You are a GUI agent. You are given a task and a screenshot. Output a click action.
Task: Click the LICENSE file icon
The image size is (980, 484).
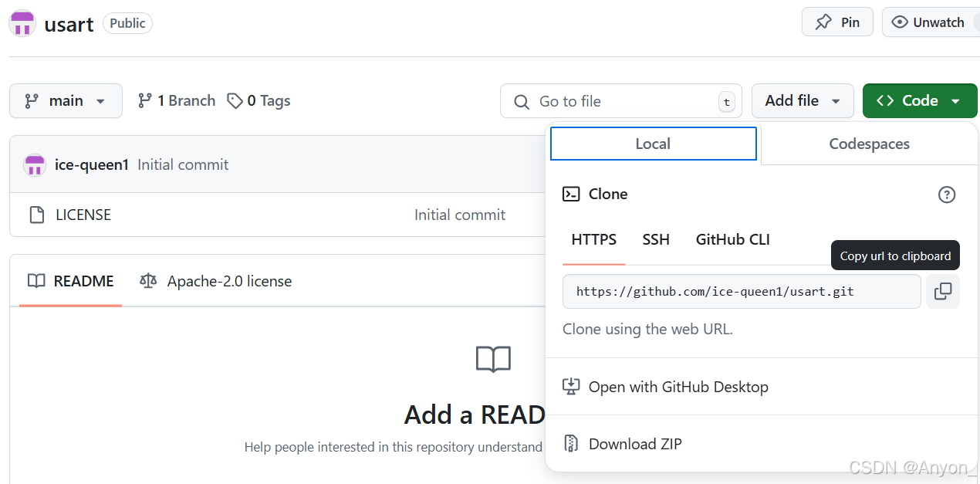[x=36, y=215]
